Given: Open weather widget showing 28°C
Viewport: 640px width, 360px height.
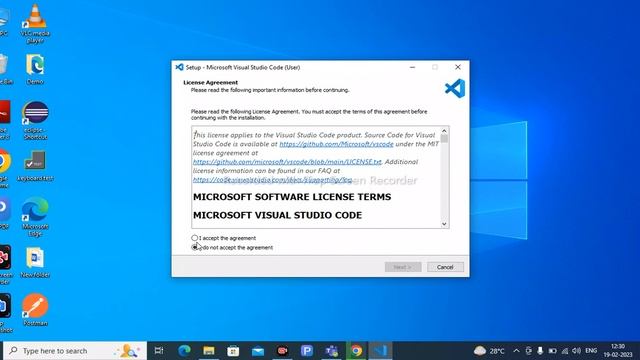Looking at the screenshot, I should (x=489, y=351).
